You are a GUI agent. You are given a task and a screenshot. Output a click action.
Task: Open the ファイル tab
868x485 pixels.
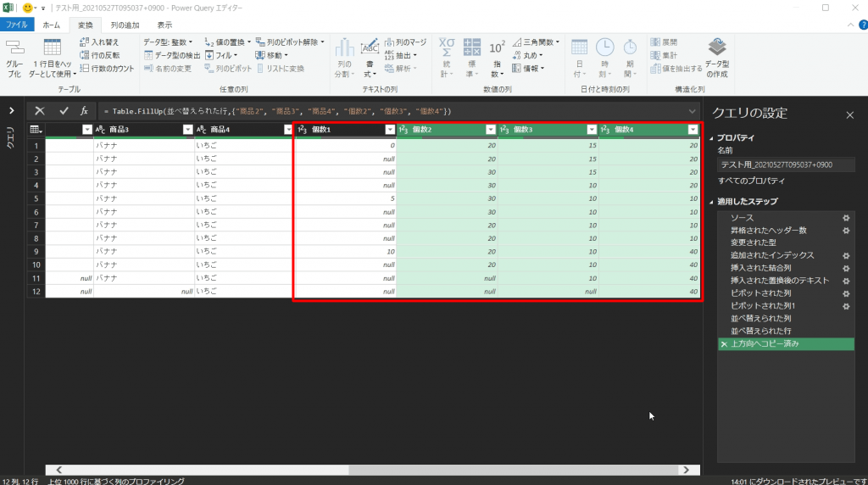tap(17, 25)
